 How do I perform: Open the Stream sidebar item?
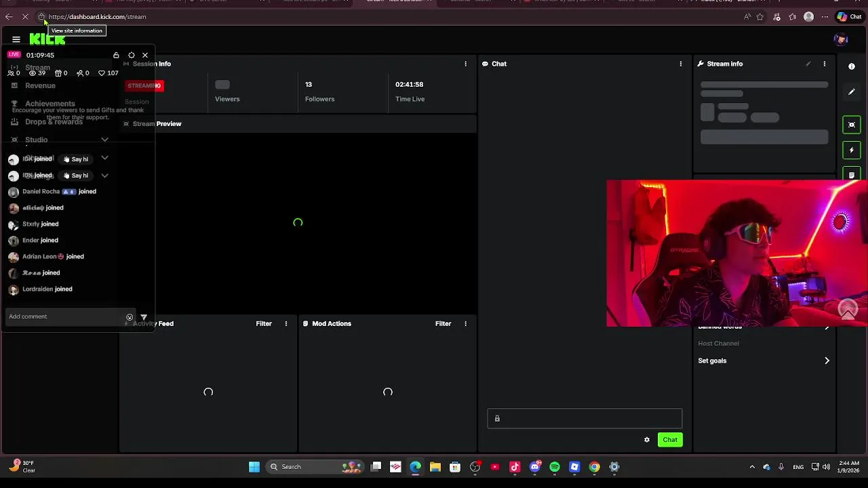click(37, 68)
